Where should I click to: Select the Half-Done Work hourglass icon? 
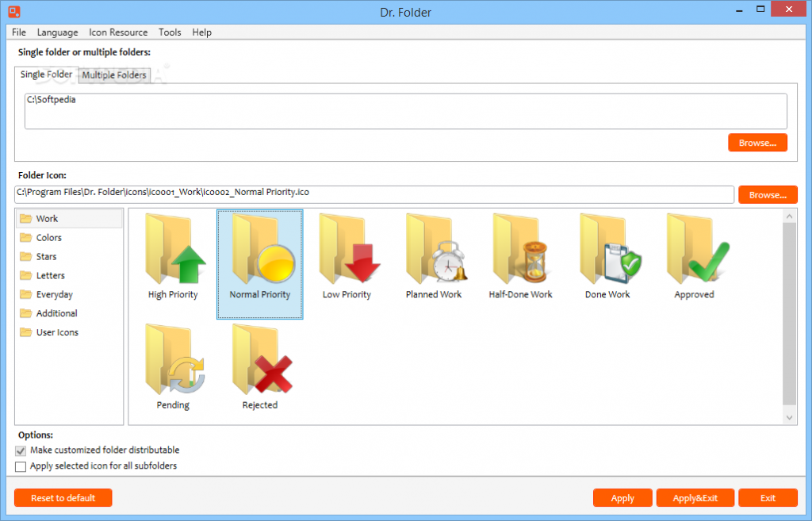click(520, 257)
